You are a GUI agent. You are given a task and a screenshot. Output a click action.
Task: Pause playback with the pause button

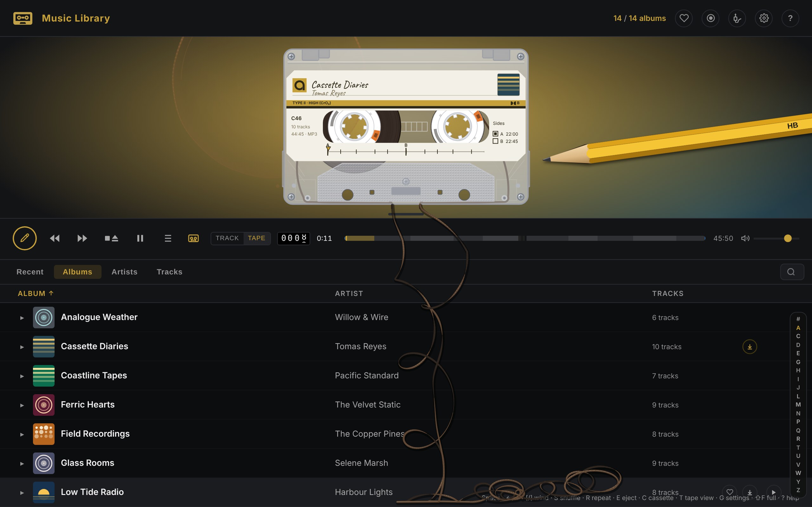point(140,238)
